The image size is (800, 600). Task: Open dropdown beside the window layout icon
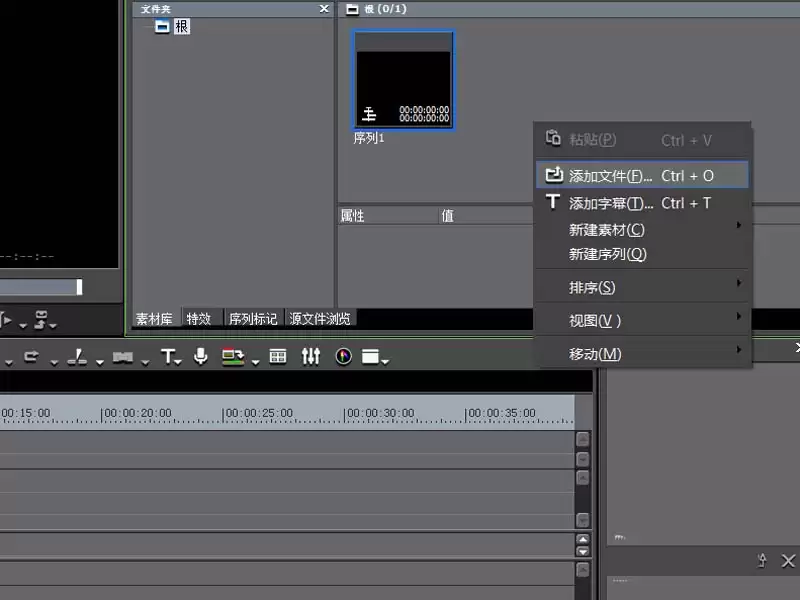point(385,361)
